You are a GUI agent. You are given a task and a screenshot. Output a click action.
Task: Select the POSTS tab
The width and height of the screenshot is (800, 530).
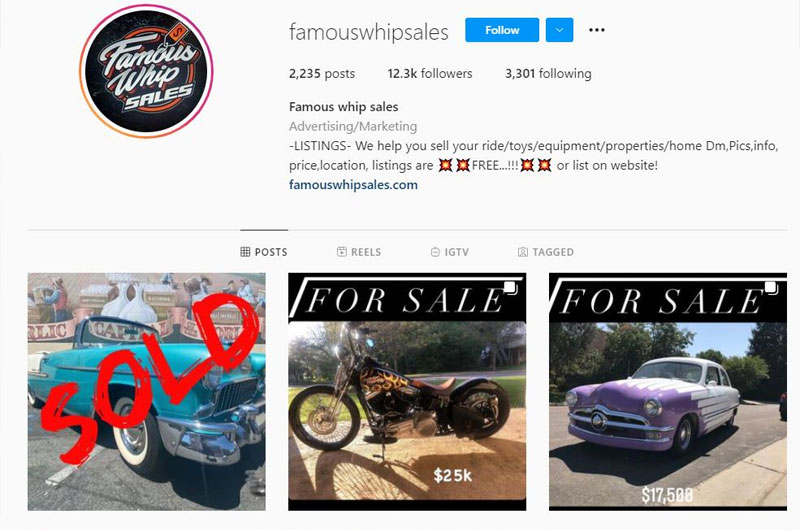tap(264, 252)
